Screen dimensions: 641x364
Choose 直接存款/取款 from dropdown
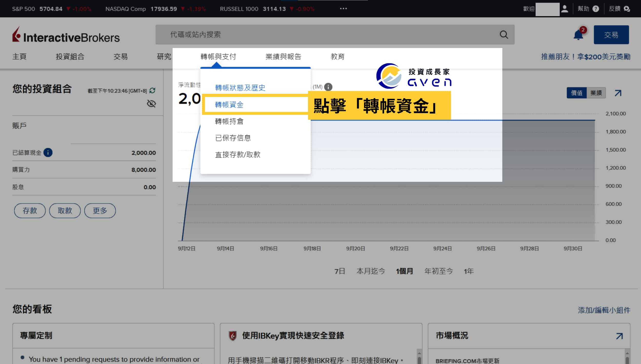coord(238,155)
